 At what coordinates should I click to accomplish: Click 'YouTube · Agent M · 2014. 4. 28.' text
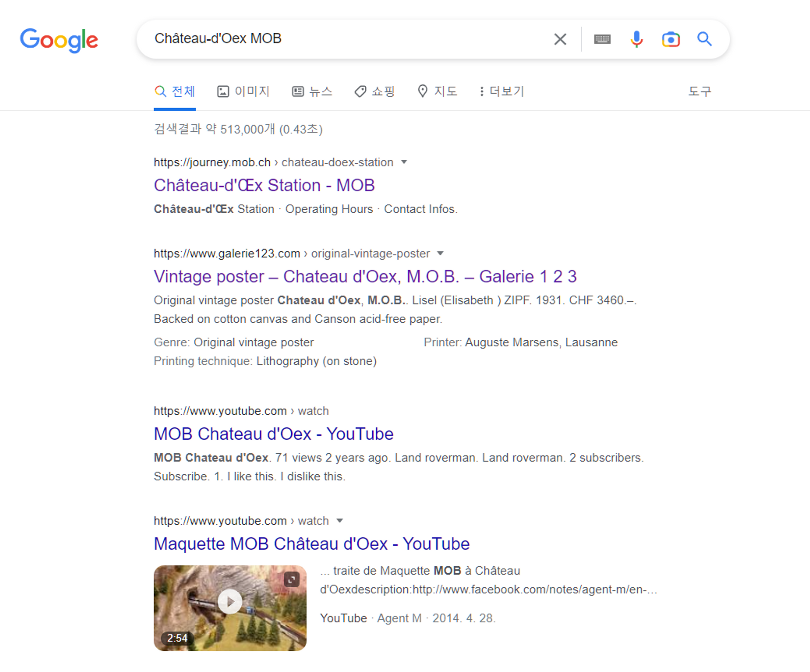[x=408, y=618]
